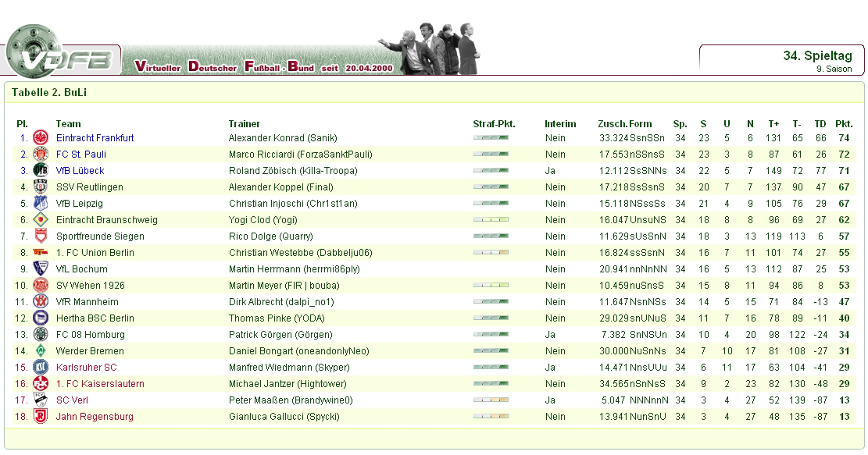Screen dimensions: 868x455
Task: Open the Jahn Regensburg team page
Action: point(95,417)
